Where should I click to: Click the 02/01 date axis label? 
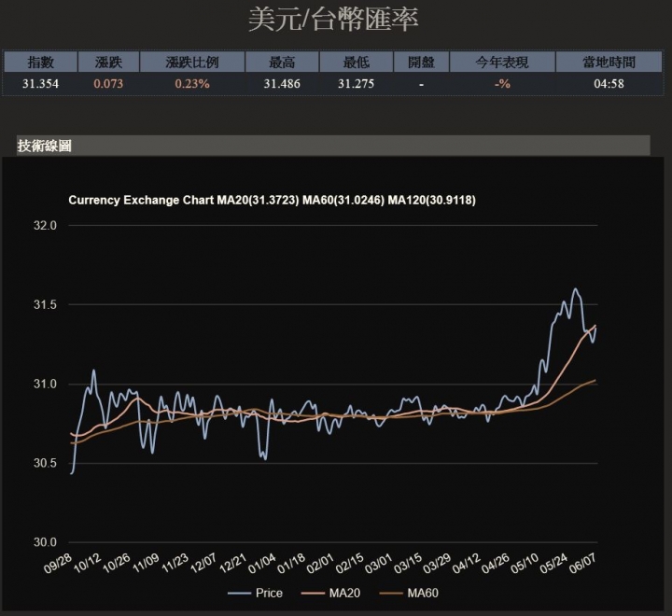tap(320, 563)
